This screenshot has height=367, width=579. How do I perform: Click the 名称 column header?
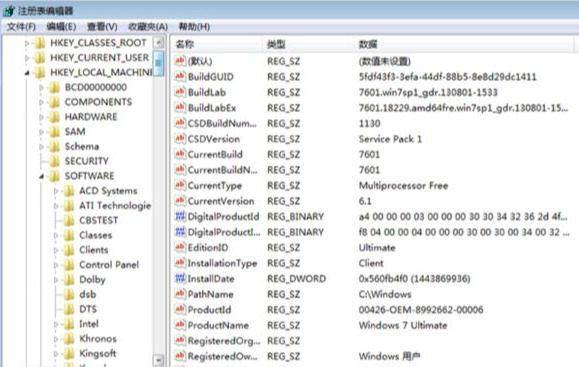click(216, 44)
